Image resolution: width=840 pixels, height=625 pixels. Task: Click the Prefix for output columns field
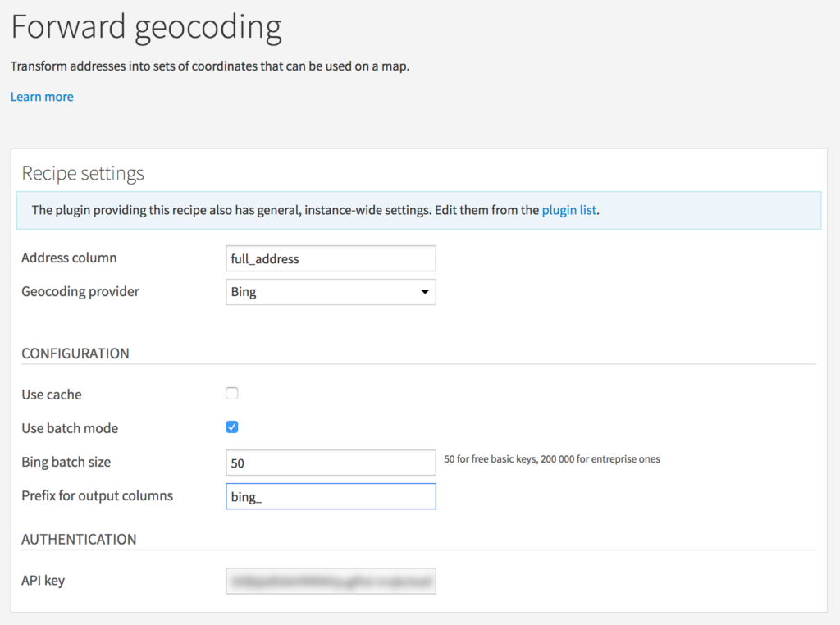(331, 496)
